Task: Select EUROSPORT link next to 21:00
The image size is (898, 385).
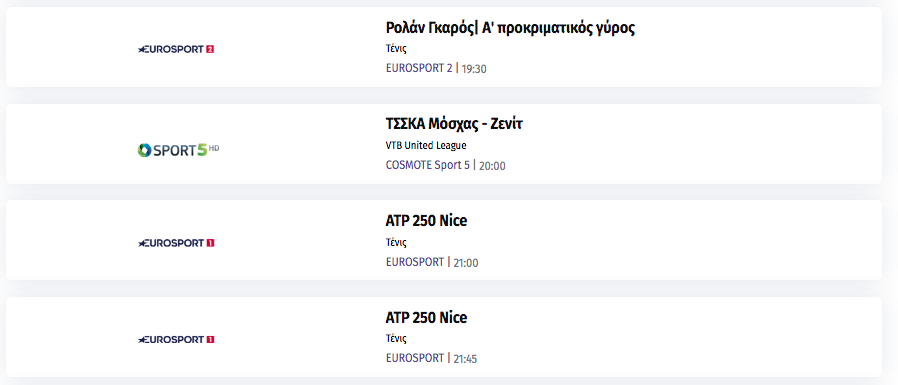Action: click(x=415, y=262)
